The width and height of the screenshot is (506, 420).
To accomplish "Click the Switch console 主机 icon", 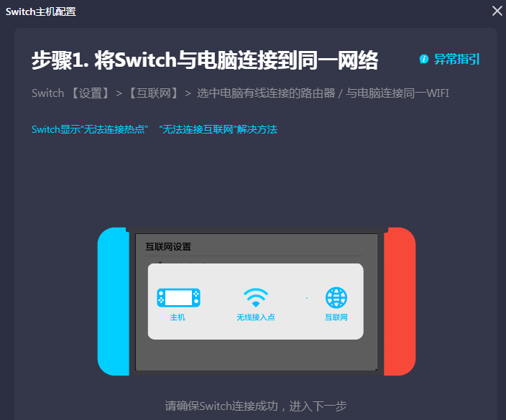I will point(178,297).
